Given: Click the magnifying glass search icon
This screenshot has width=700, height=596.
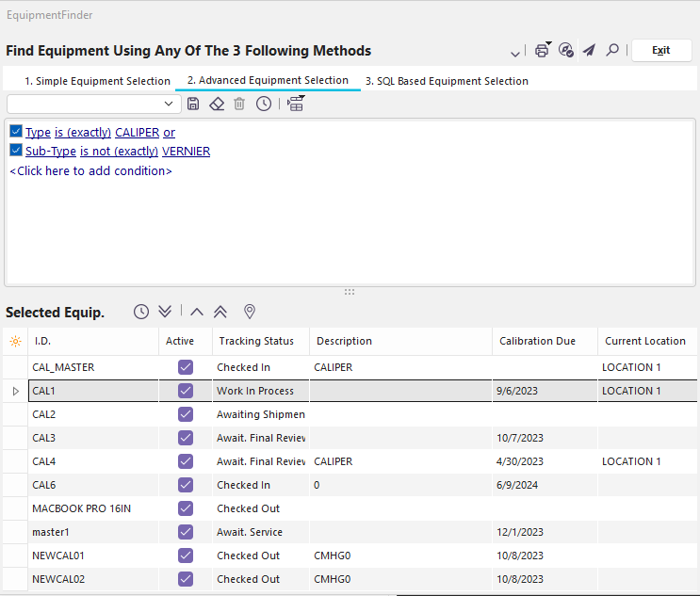Looking at the screenshot, I should tap(612, 50).
